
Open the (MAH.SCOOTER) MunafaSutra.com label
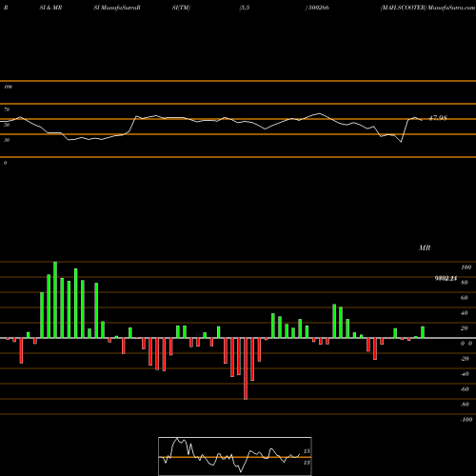tap(427, 8)
